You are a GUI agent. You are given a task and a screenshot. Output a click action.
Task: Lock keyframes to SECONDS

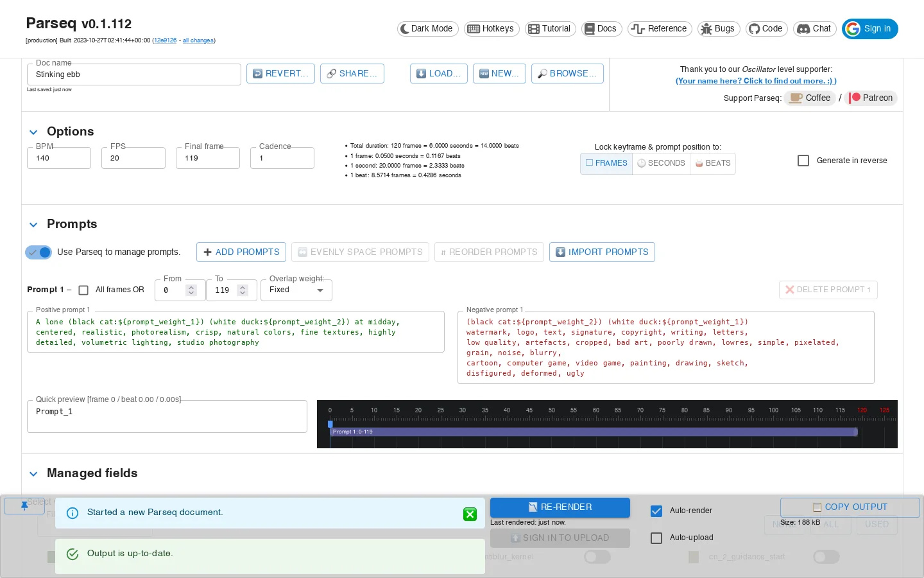[x=661, y=164]
